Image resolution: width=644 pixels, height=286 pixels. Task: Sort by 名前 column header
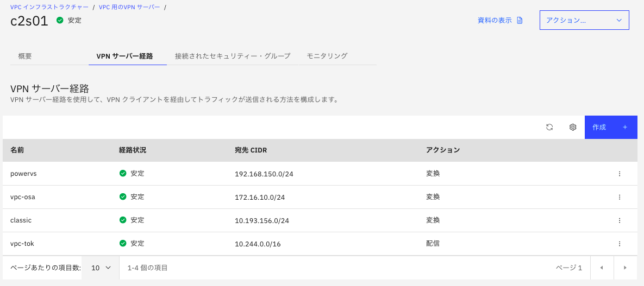17,150
